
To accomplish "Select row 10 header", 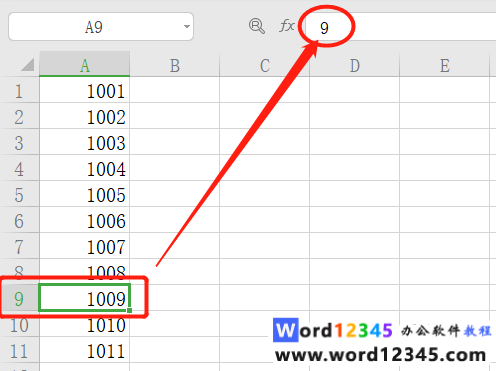I will coord(19,324).
